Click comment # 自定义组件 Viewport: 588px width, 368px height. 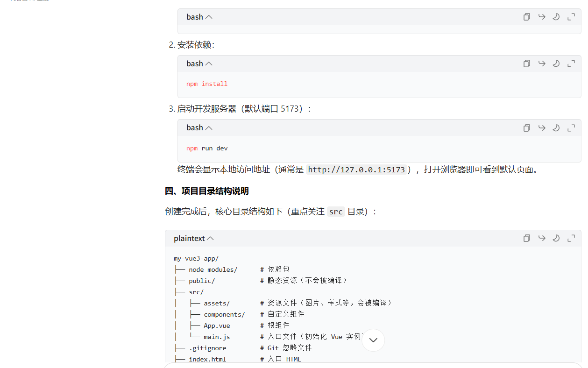coord(283,314)
